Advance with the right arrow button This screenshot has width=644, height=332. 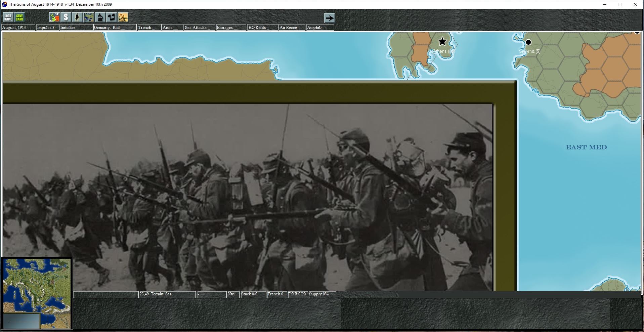[x=329, y=18]
